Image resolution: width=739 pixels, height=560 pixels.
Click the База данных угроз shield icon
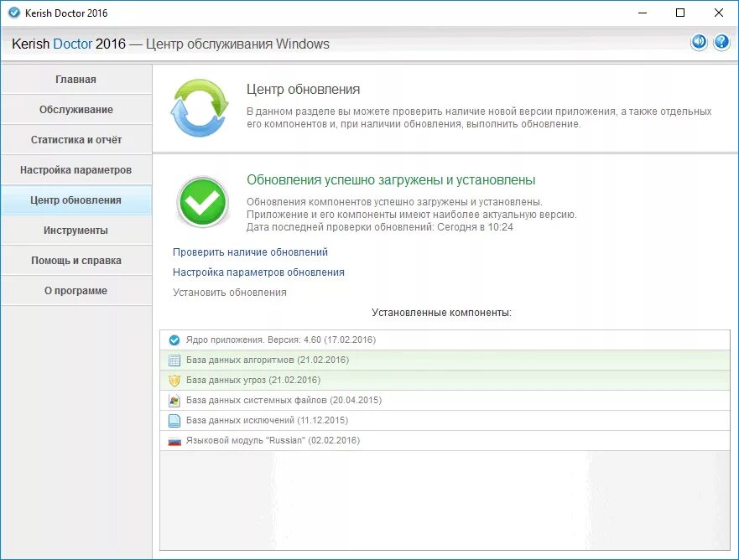174,380
